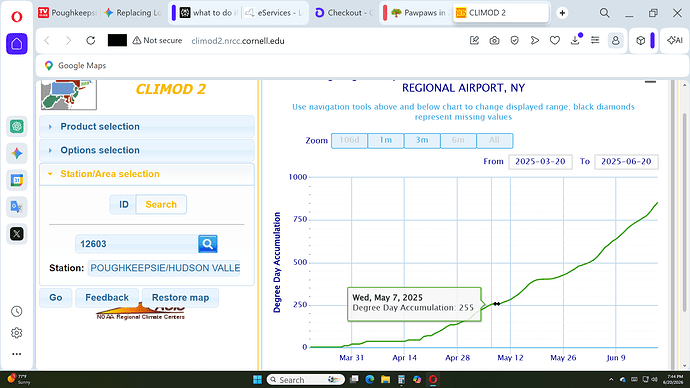Click the missing value diamond marker on chart
This screenshot has height=388, width=690.
[496, 304]
